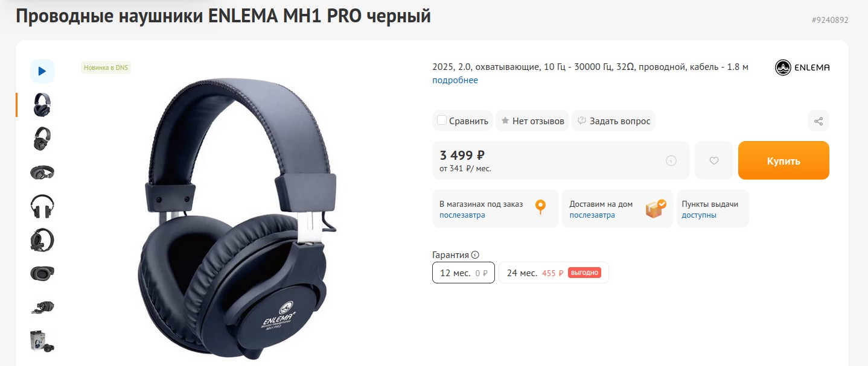The image size is (868, 366).
Task: Open послезавтра link under В магазинах под заказ
Action: pyautogui.click(x=462, y=215)
